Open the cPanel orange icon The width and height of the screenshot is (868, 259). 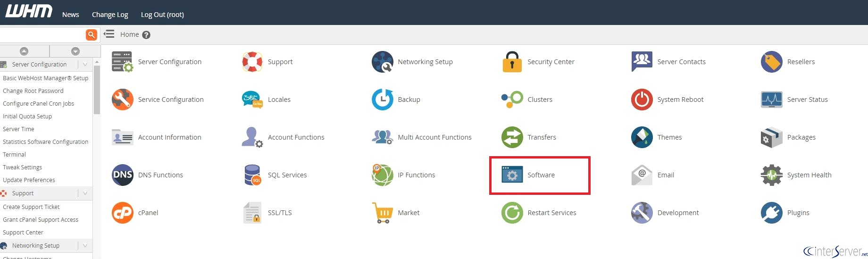pyautogui.click(x=123, y=213)
